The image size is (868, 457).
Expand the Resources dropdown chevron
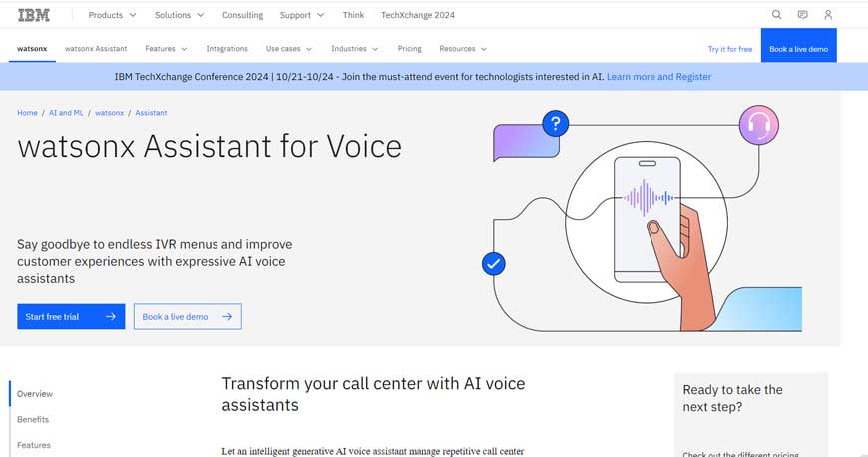pos(483,49)
